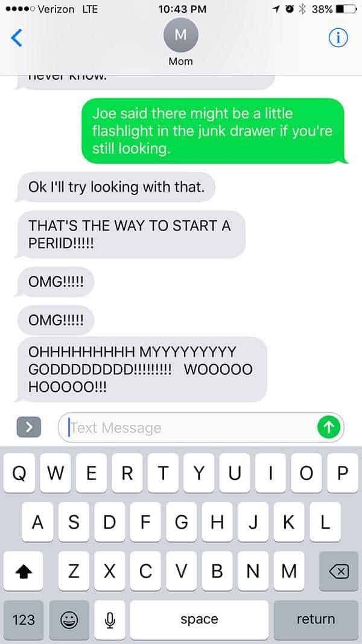Viewport: 362px width, 644px height.
Task: Select the 'Ok I'll try looking' message
Action: [116, 187]
